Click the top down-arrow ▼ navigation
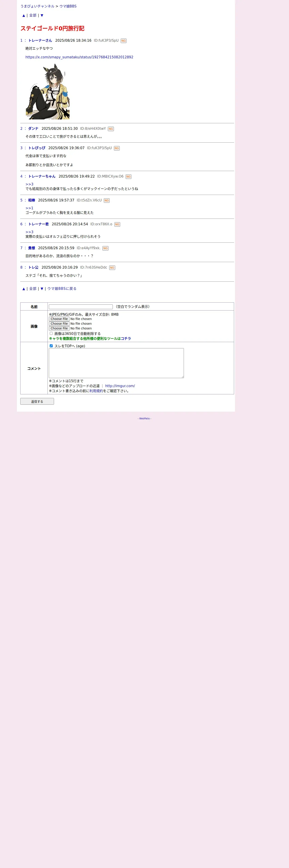289x868 pixels. tap(42, 16)
